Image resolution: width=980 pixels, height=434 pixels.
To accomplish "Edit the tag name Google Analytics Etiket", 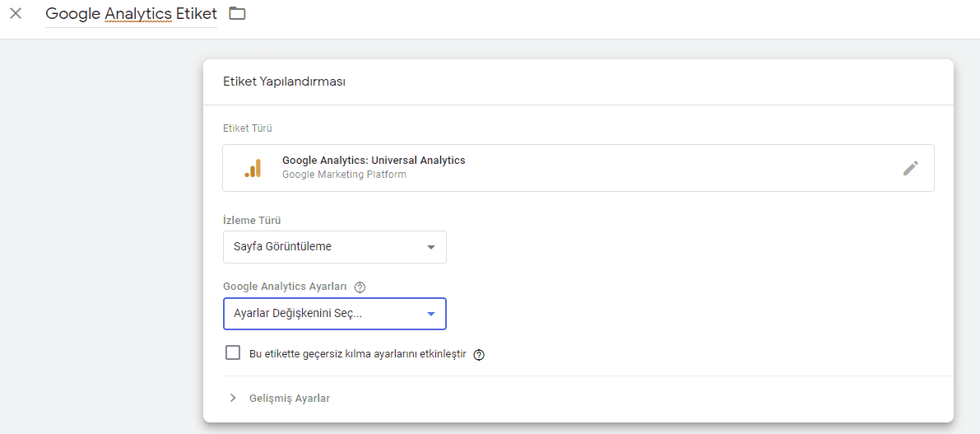I will coord(132,14).
